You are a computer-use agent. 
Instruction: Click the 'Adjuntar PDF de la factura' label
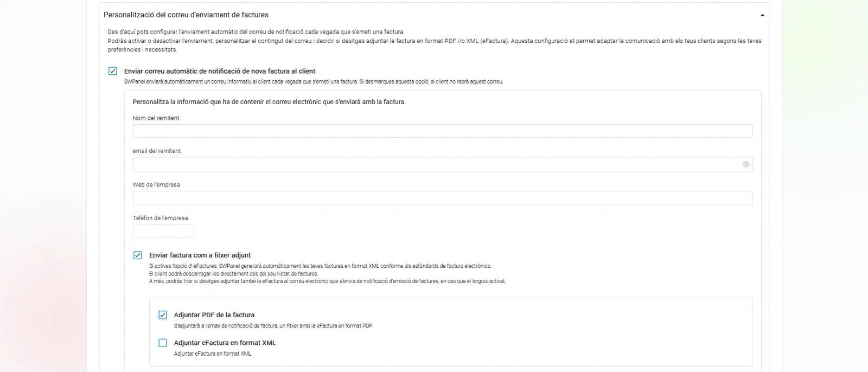click(214, 315)
